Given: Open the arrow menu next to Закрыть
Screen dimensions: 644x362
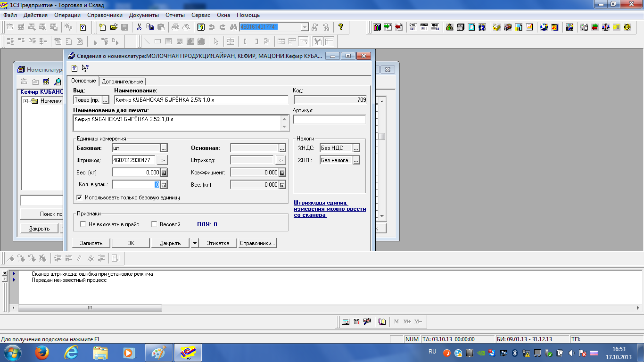Looking at the screenshot, I should point(195,243).
